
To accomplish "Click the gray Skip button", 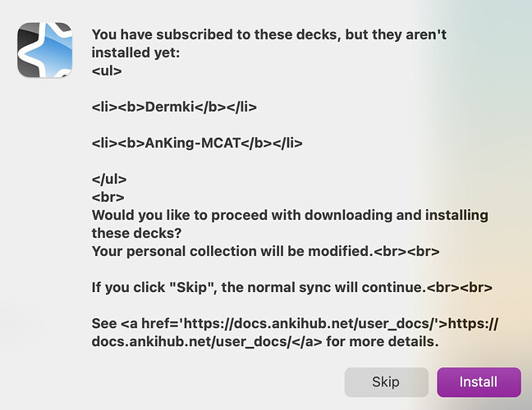I will 386,382.
